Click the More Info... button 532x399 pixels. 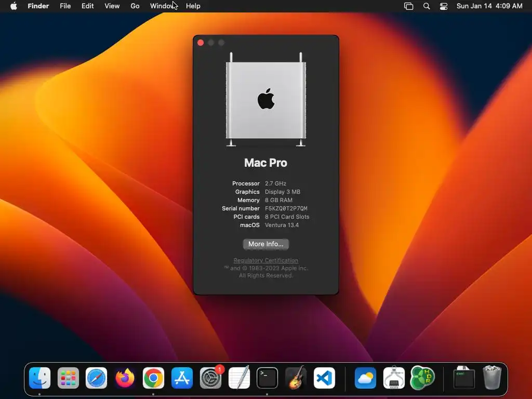point(265,244)
